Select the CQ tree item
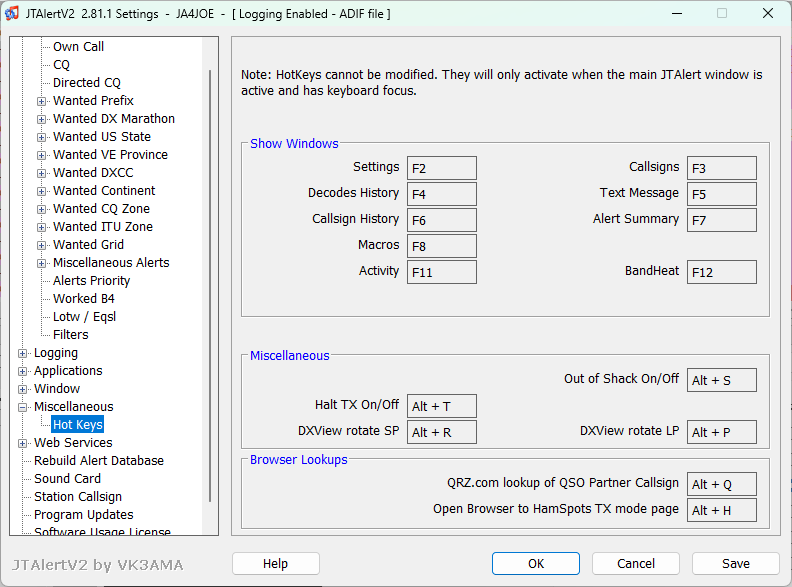This screenshot has width=792, height=587. point(61,65)
